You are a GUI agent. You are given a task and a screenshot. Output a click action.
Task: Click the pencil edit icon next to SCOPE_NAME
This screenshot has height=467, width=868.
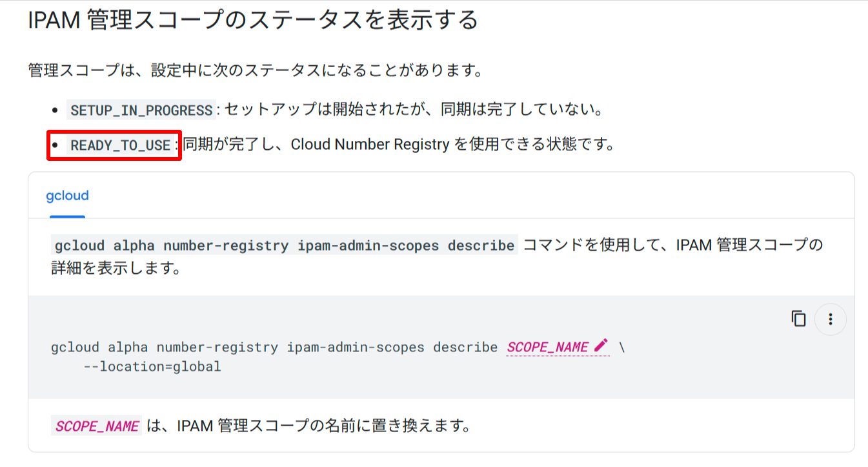click(x=601, y=346)
